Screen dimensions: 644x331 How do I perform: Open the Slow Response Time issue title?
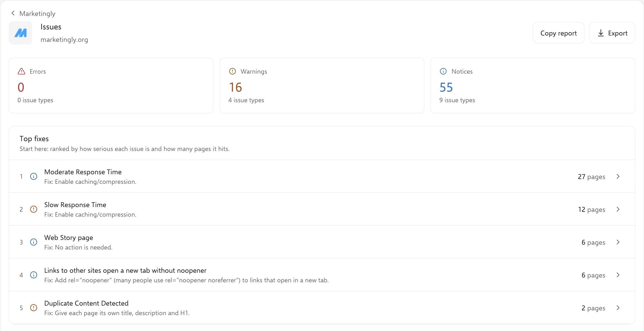[75, 205]
